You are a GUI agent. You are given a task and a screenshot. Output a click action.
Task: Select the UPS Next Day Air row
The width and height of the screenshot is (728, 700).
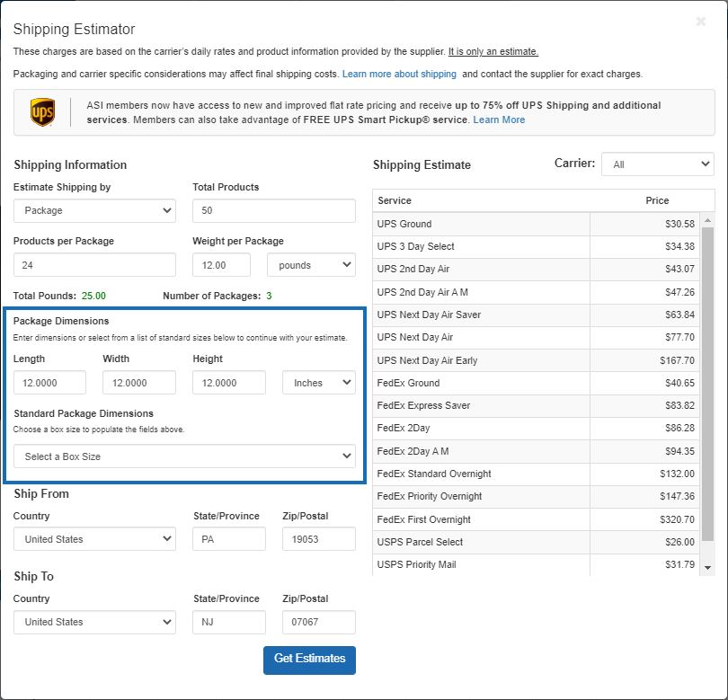[536, 338]
